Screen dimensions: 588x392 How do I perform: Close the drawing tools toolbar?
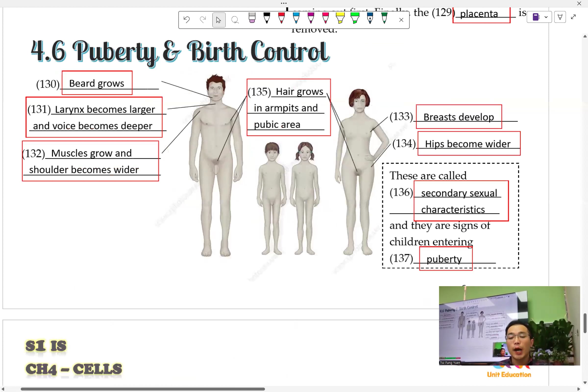(x=401, y=20)
